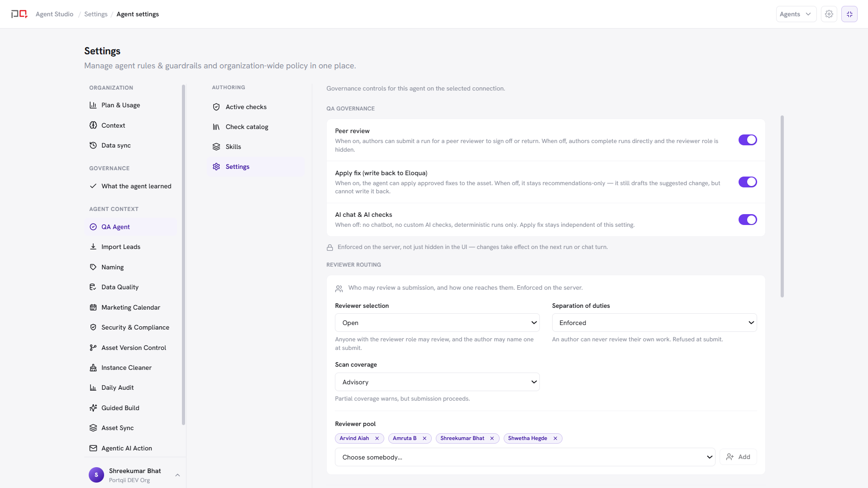Click the Import Leads download icon

click(93, 247)
